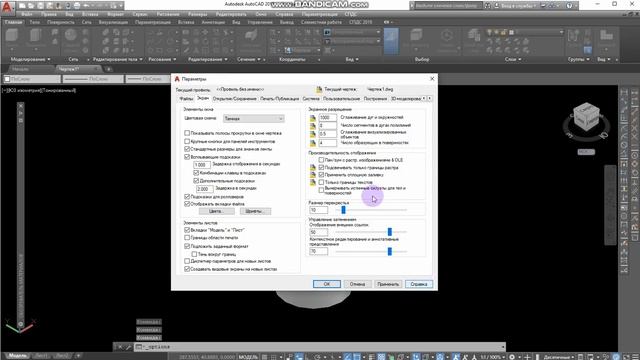Switch to the Система tab
Image resolution: width=640 pixels, height=360 pixels.
(x=311, y=98)
